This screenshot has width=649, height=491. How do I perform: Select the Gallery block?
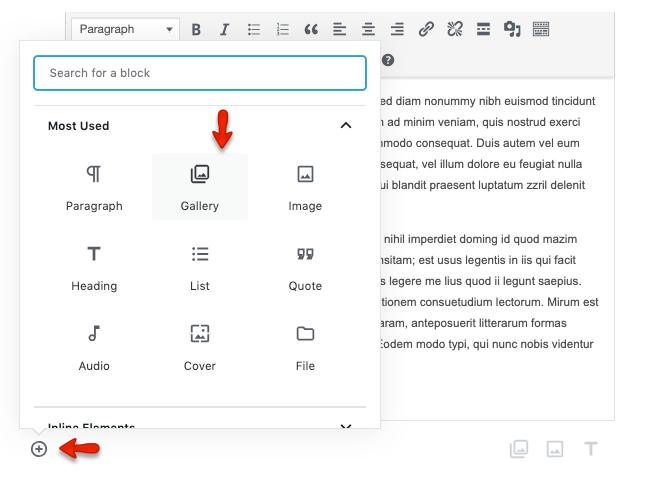(x=200, y=186)
